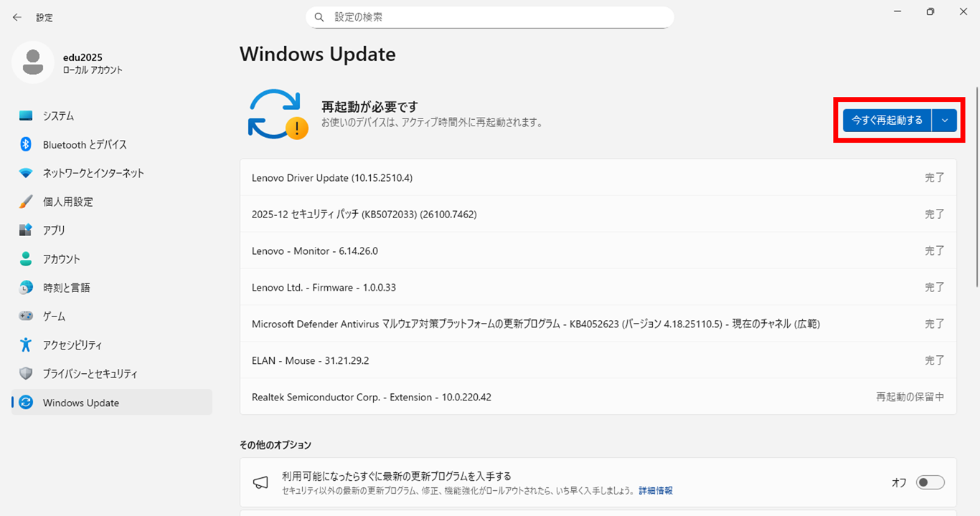Click the edu2025 account profile avatar

click(x=32, y=62)
